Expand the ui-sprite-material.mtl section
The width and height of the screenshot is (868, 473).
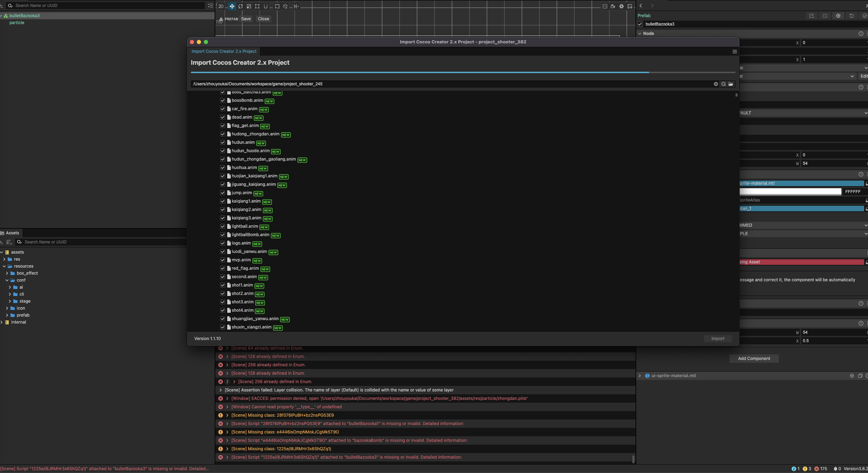[640, 376]
